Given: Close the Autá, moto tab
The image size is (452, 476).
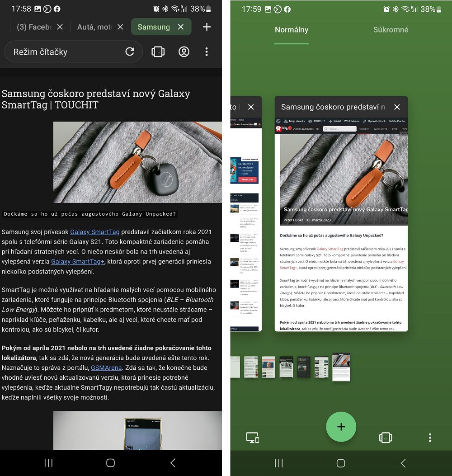Looking at the screenshot, I should (x=120, y=27).
